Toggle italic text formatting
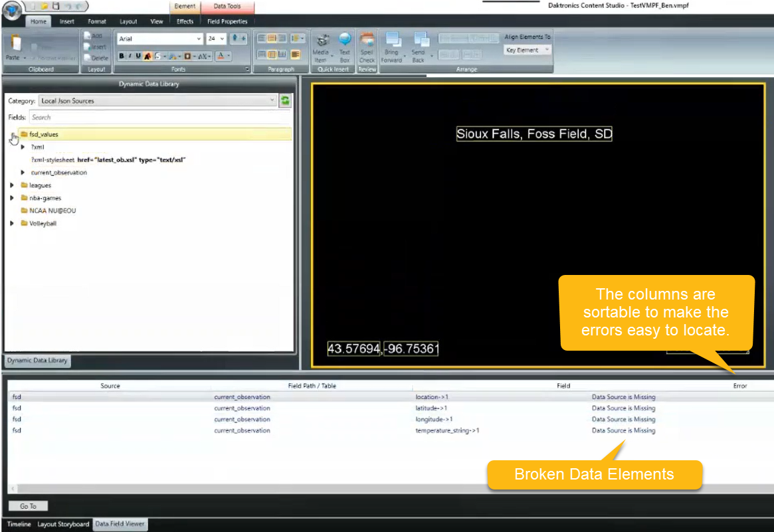 coord(130,56)
